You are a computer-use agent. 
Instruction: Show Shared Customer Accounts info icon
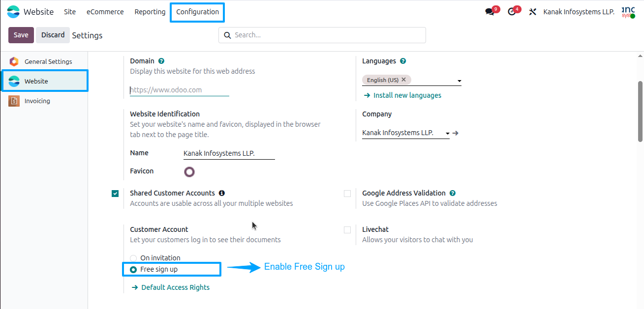pyautogui.click(x=222, y=193)
